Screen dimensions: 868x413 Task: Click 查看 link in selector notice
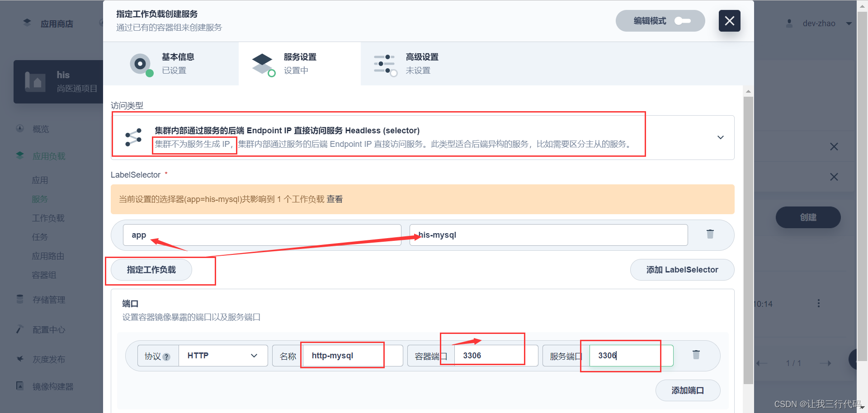(x=335, y=199)
